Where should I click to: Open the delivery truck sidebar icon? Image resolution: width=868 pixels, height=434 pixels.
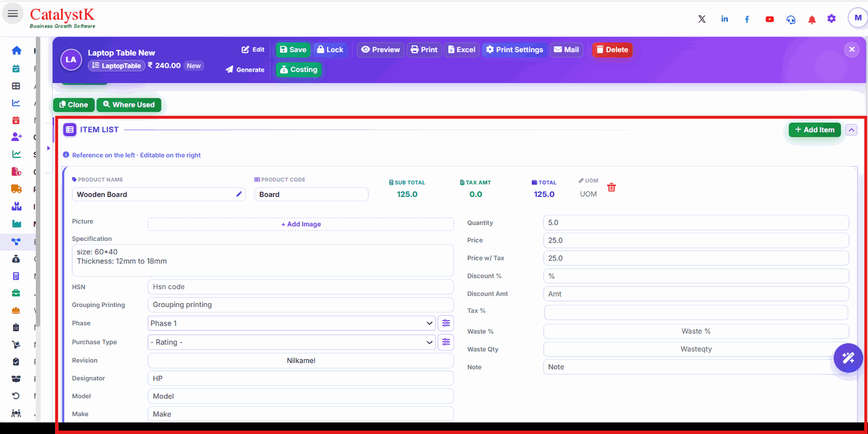point(16,189)
